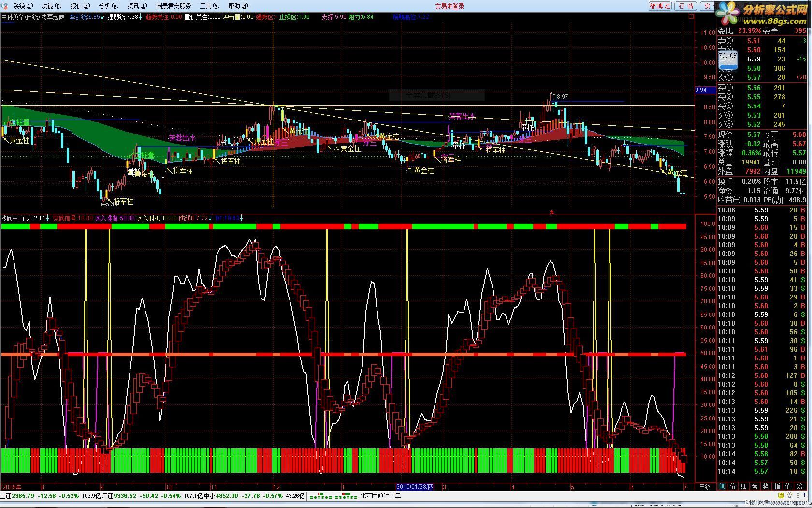Click the 买⑤ 5.52 order row
The width and height of the screenshot is (812, 508).
click(762, 124)
